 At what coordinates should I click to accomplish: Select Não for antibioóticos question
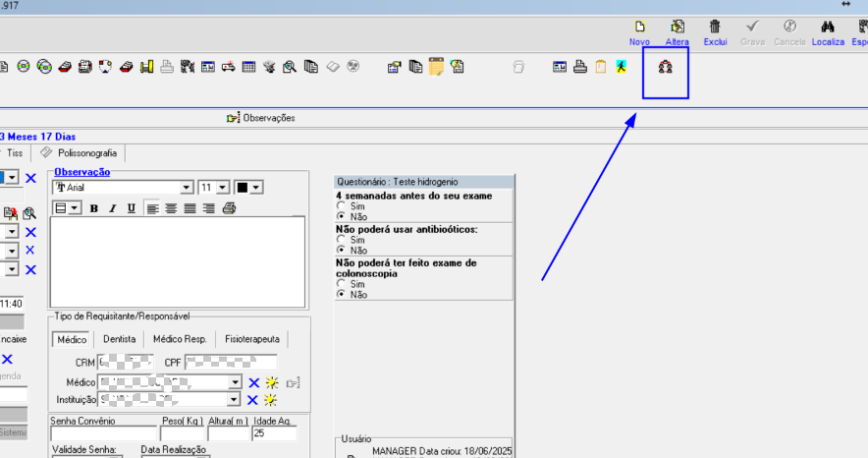click(341, 251)
